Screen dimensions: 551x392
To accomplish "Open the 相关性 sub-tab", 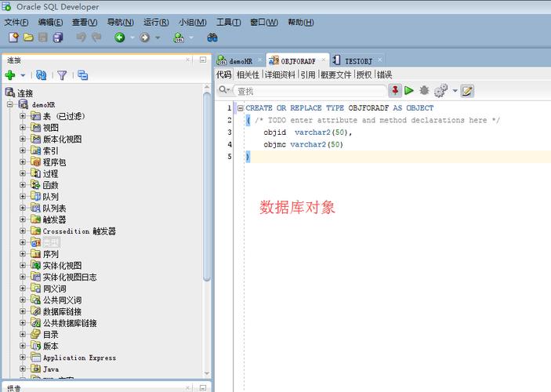I will point(248,74).
